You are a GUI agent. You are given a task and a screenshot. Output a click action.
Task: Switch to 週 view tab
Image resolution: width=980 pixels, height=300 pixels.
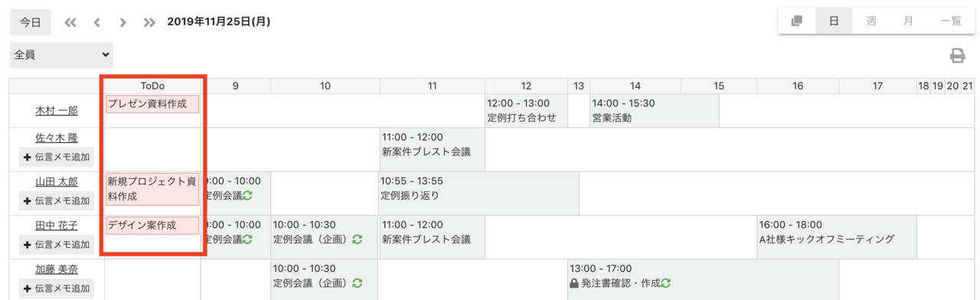point(871,21)
